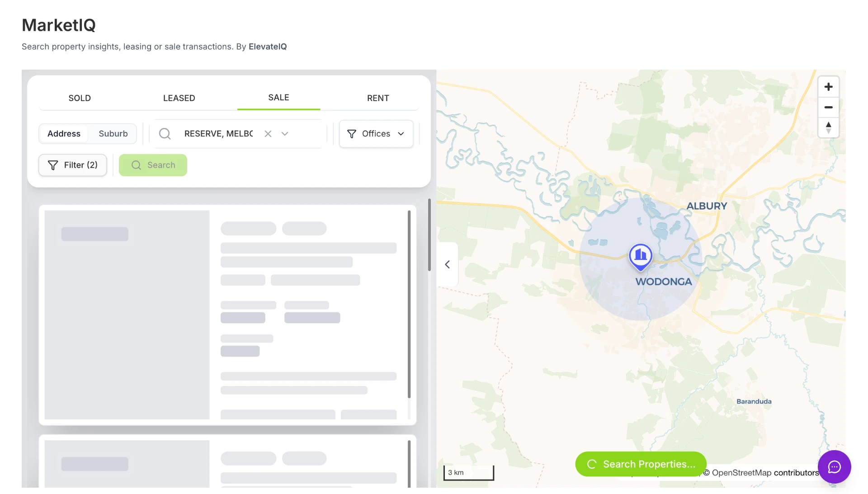Select the SALE tab
This screenshot has height=494, width=868.
pyautogui.click(x=278, y=98)
